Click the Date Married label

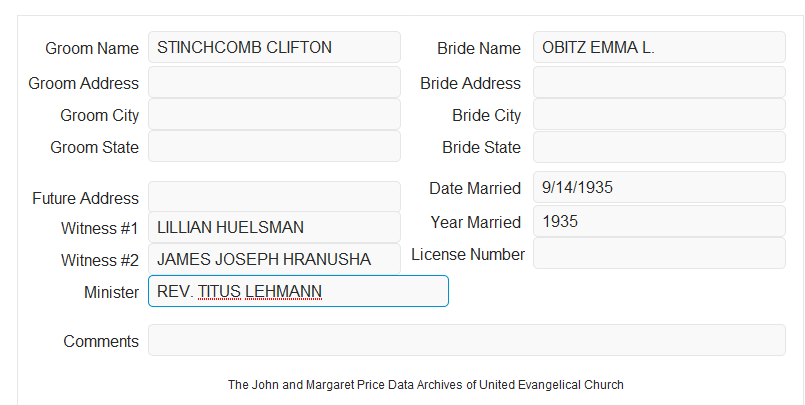[x=475, y=188]
